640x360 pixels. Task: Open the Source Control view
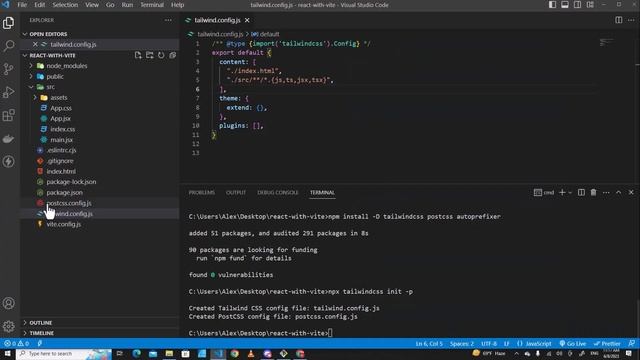(9, 69)
